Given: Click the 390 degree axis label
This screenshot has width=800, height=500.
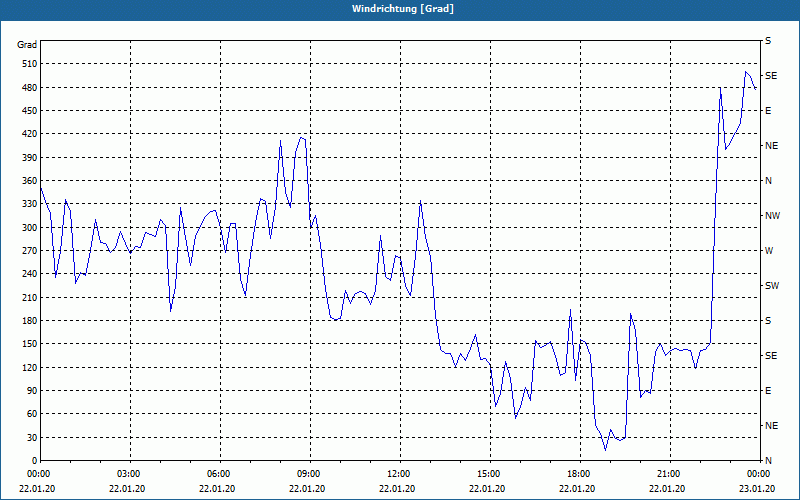Looking at the screenshot, I should (31, 158).
